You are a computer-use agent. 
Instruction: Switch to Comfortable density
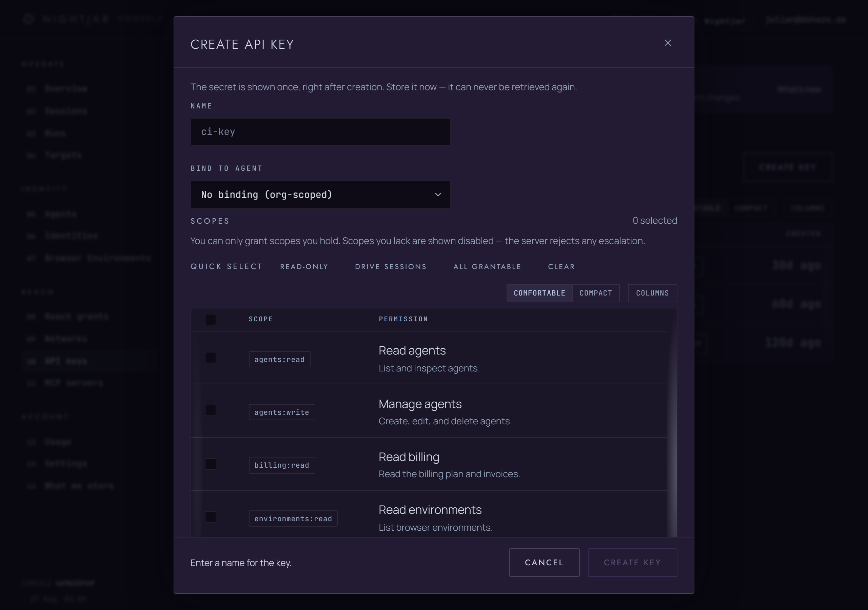click(539, 293)
